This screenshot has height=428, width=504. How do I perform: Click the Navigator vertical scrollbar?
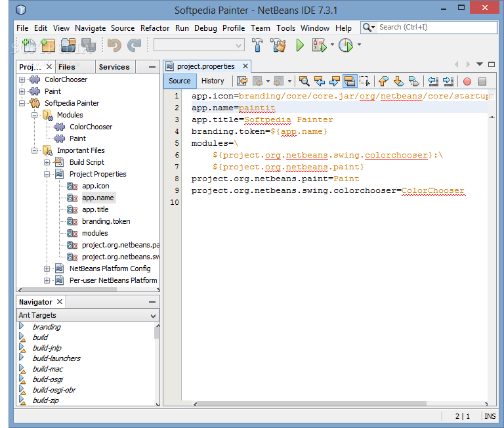[x=157, y=333]
